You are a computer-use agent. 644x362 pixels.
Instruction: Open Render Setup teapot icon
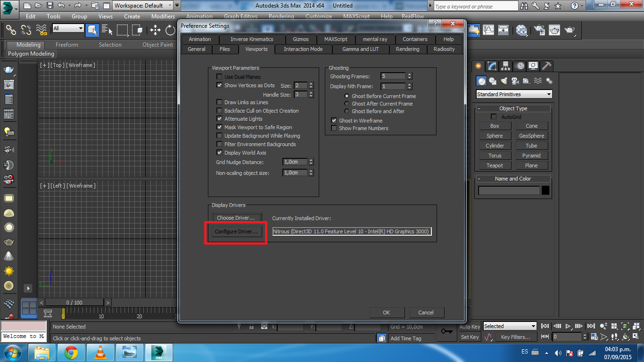[x=539, y=30]
